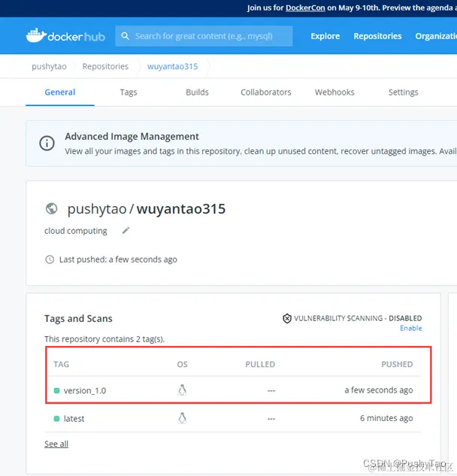Screen dimensions: 457x476
Task: Click the Repositories breadcrumb
Action: (105, 66)
